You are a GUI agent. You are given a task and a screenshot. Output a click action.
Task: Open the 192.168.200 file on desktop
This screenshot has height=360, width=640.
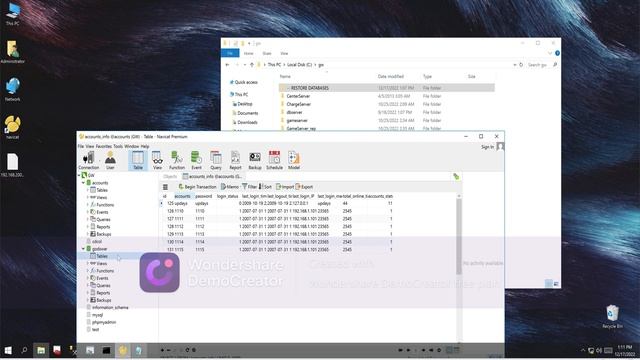[x=13, y=165]
